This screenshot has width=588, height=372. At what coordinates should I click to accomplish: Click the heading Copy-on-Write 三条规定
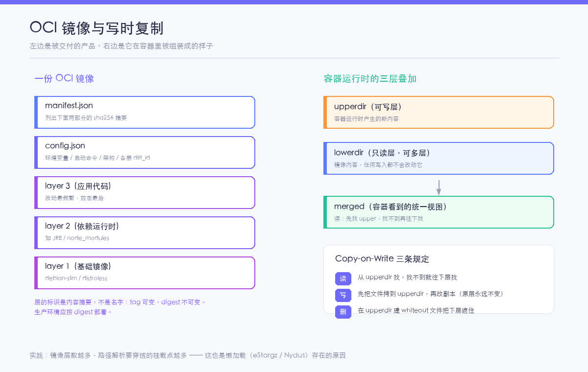click(382, 259)
